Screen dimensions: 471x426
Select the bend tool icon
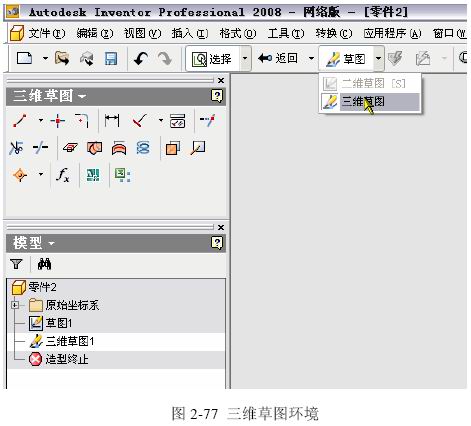[82, 121]
